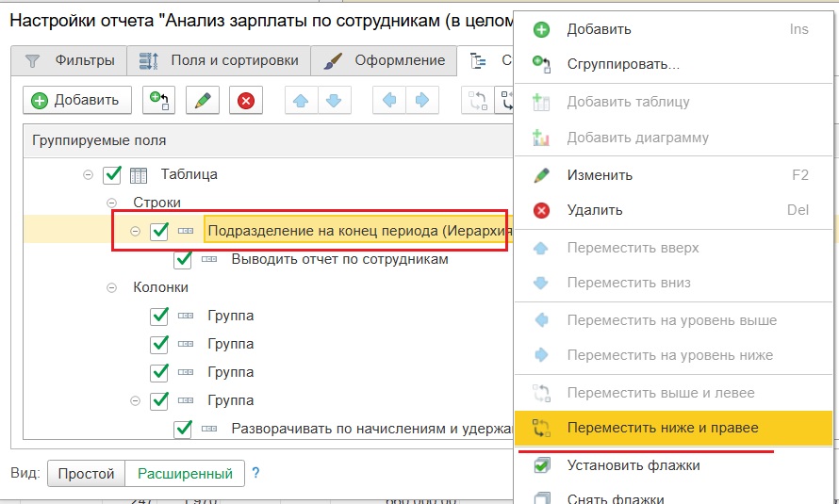Click Переместить вниз menu entry

coord(674,283)
